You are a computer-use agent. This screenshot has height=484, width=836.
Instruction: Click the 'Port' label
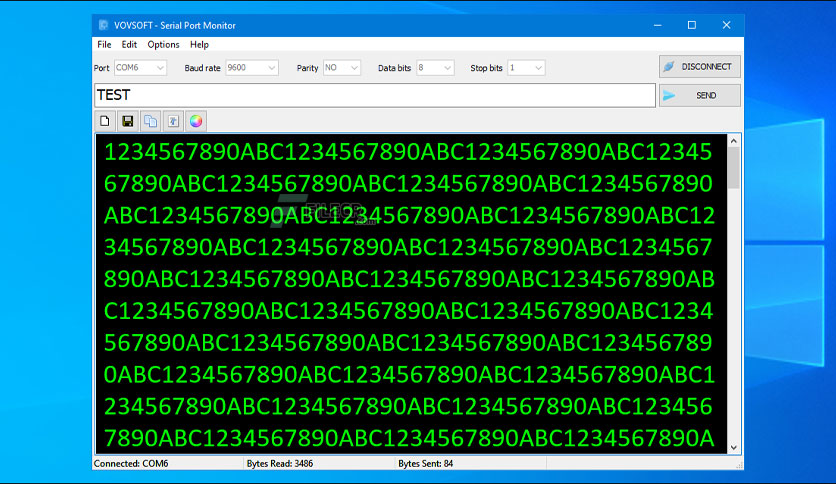(101, 68)
